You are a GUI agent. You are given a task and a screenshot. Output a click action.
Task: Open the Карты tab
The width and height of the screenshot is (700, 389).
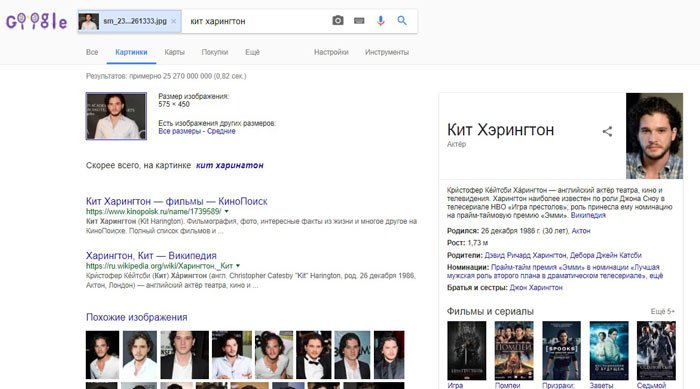pos(174,52)
